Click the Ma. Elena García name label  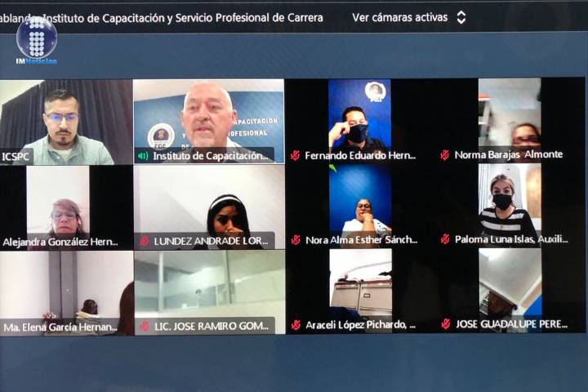(60, 327)
